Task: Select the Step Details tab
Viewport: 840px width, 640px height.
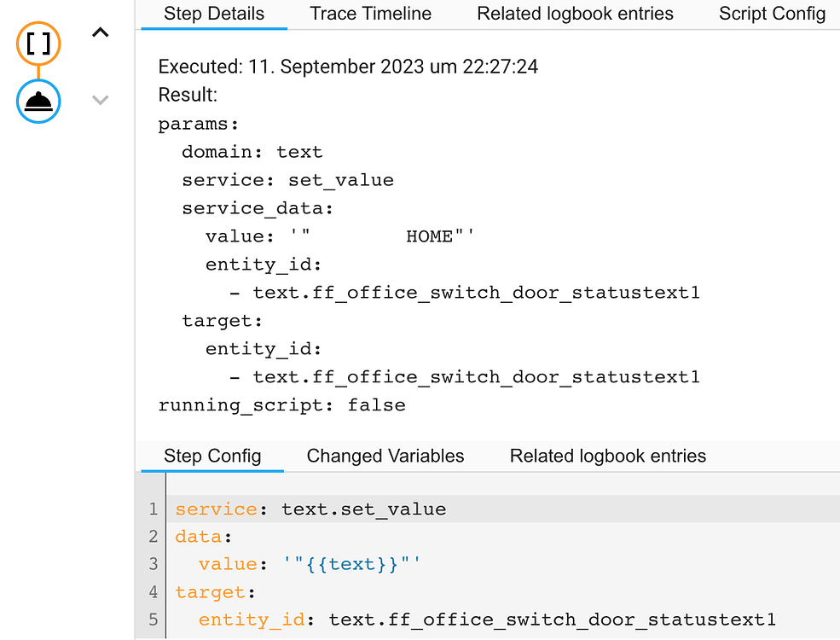Action: coord(212,14)
